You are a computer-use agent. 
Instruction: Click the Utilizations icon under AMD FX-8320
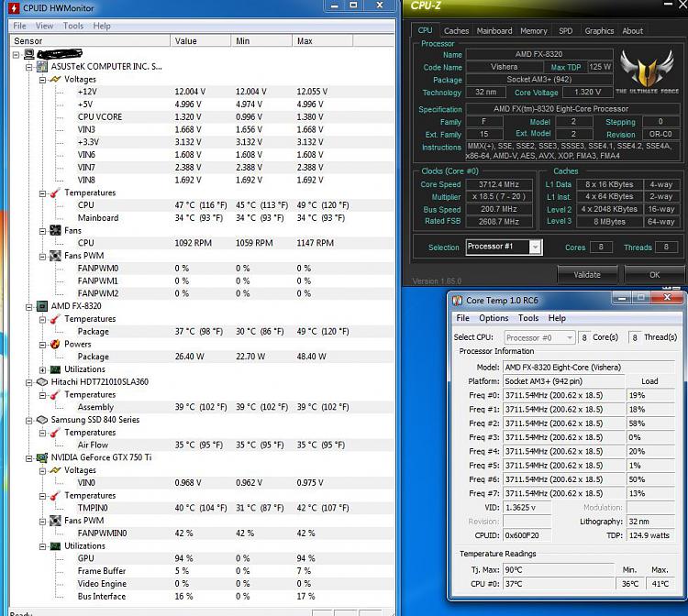pyautogui.click(x=55, y=369)
